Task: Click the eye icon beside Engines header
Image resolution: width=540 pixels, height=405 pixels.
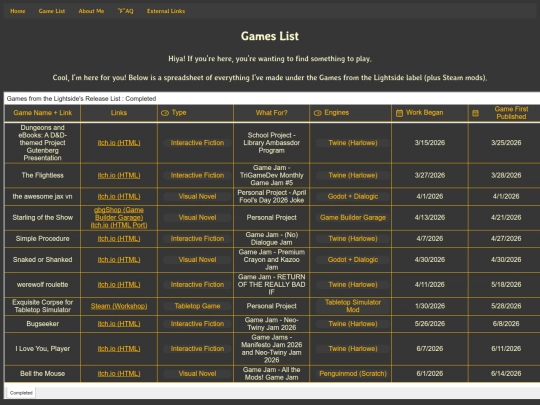Action: (318, 113)
